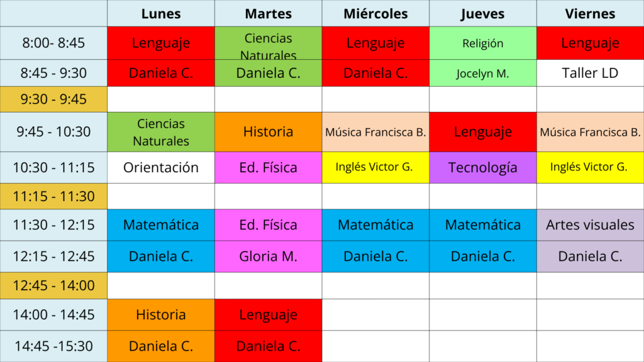
Task: Click the Lunes column header
Action: click(161, 14)
